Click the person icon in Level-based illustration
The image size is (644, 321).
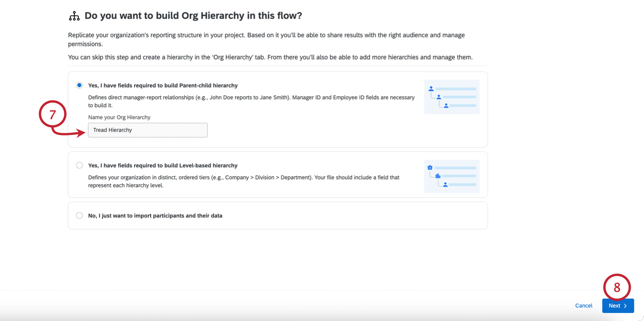point(445,185)
